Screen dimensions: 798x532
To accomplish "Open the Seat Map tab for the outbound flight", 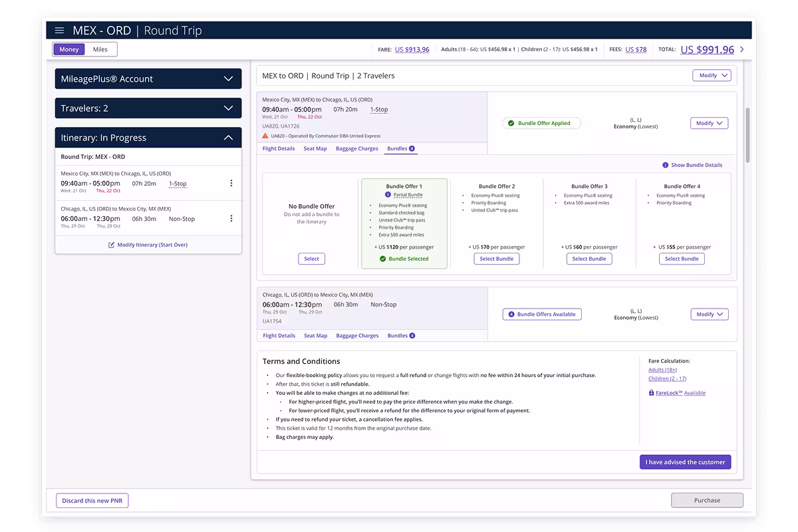I will 315,148.
